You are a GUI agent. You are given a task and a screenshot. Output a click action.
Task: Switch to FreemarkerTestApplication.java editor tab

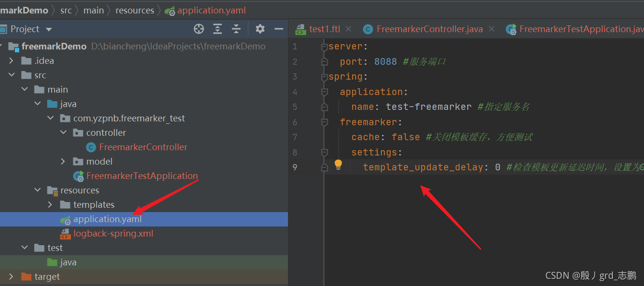pos(581,29)
